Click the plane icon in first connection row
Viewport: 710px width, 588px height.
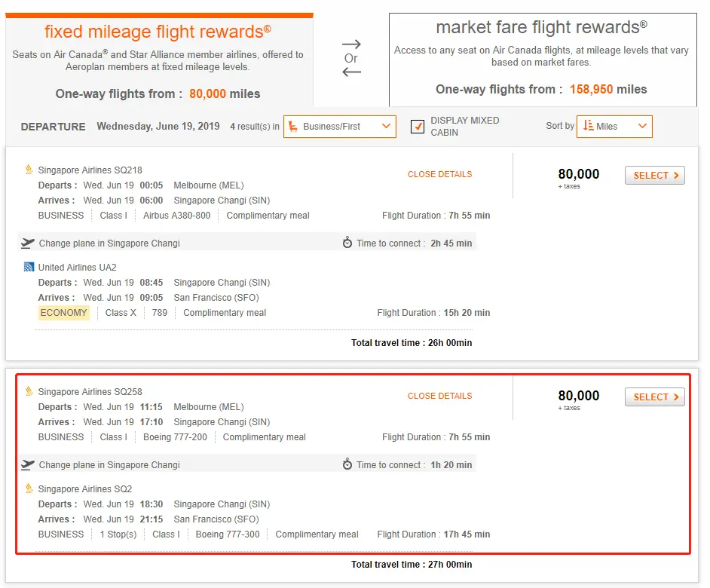click(28, 243)
